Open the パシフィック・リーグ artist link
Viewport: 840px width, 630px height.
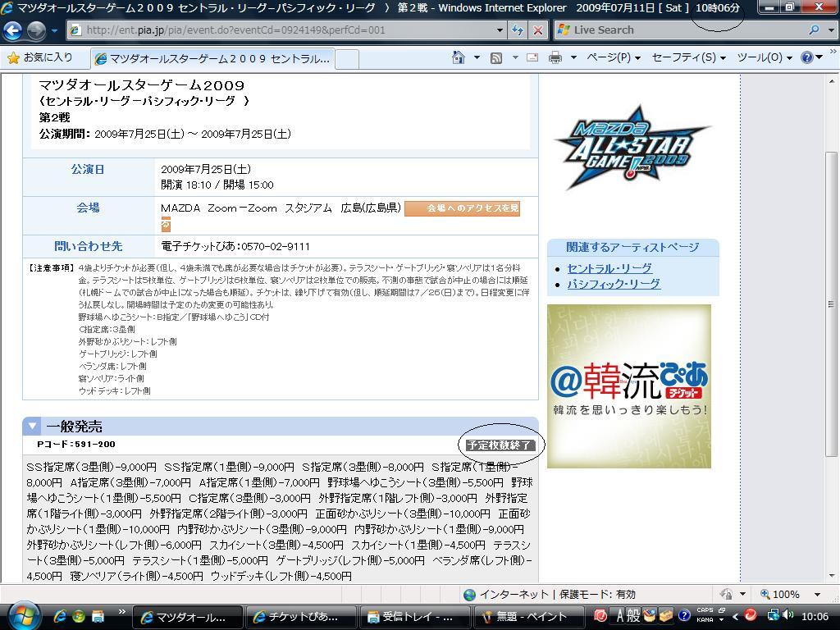614,284
